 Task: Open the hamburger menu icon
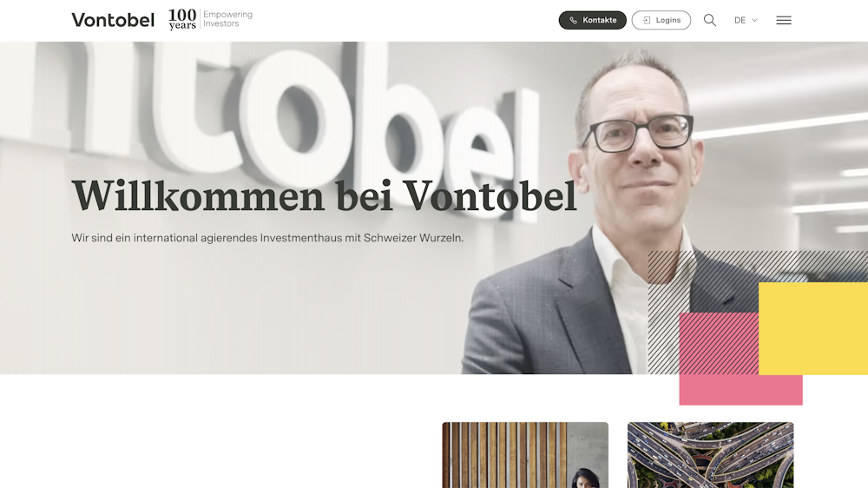(x=783, y=21)
